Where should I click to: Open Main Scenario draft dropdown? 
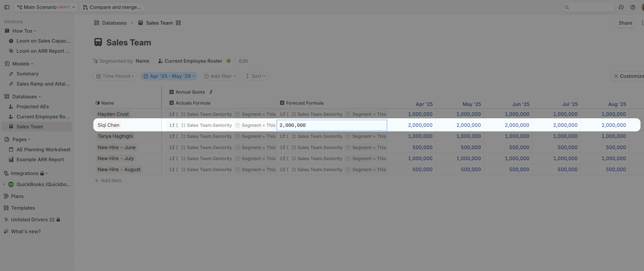coord(46,7)
